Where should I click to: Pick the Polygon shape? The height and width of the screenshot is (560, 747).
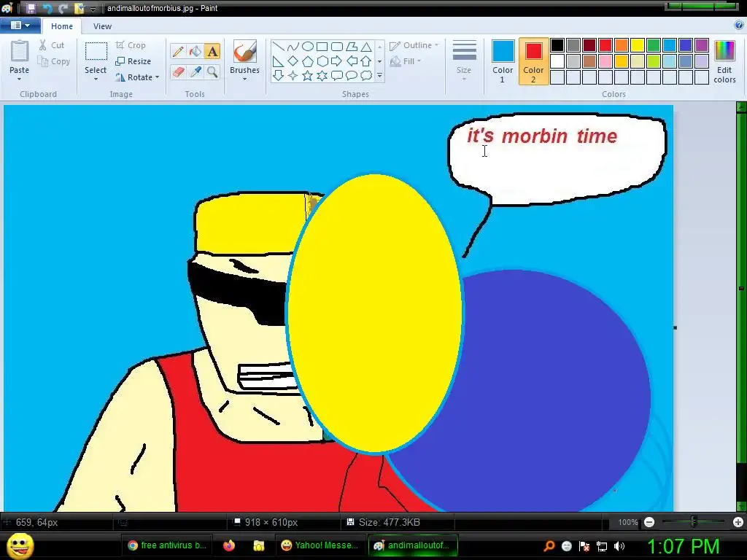point(352,47)
